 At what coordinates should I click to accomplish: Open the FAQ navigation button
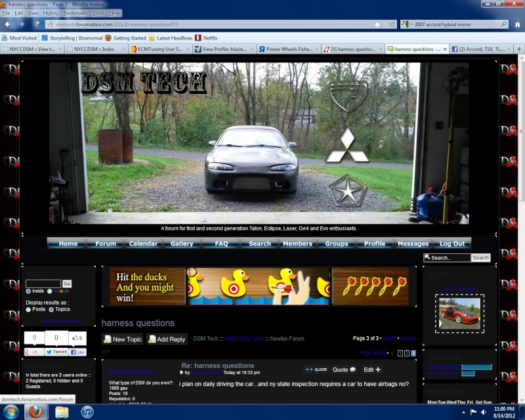221,243
